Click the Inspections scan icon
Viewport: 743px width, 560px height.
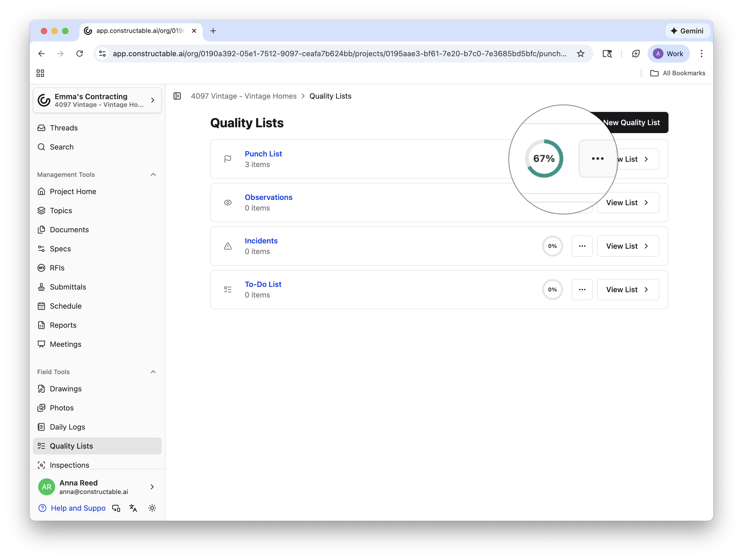(x=41, y=465)
